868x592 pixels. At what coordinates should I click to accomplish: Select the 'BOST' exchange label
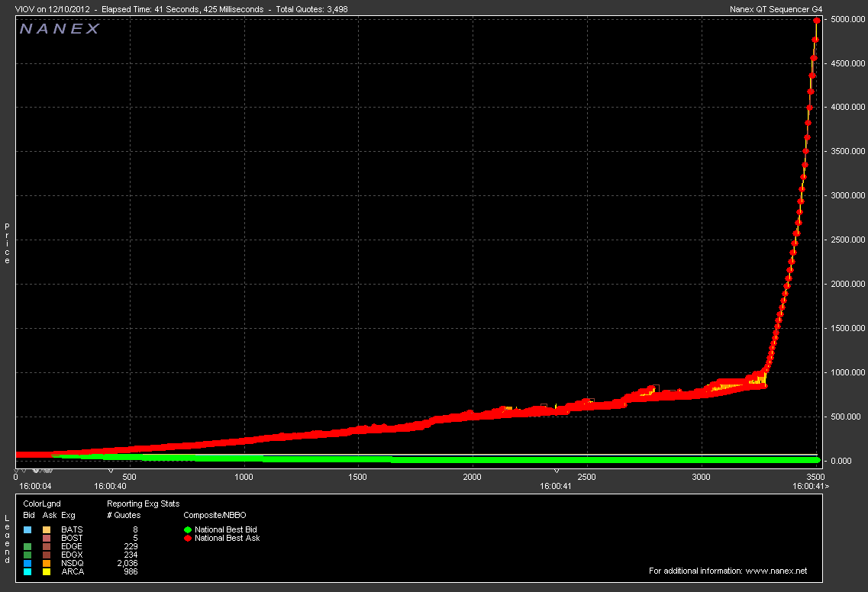point(72,538)
